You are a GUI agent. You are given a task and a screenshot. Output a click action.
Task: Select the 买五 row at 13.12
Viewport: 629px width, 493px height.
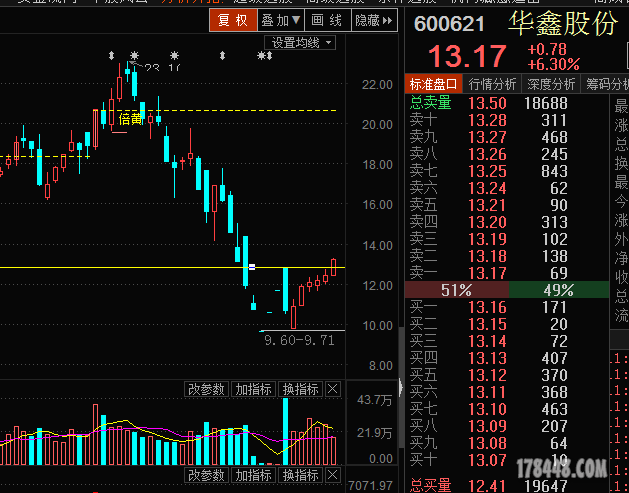[507, 375]
